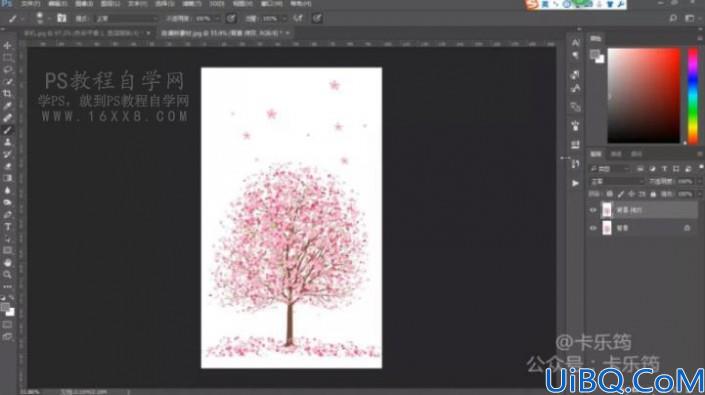705x395 pixels.
Task: Select the Rectangular Marquee tool
Action: 8,58
